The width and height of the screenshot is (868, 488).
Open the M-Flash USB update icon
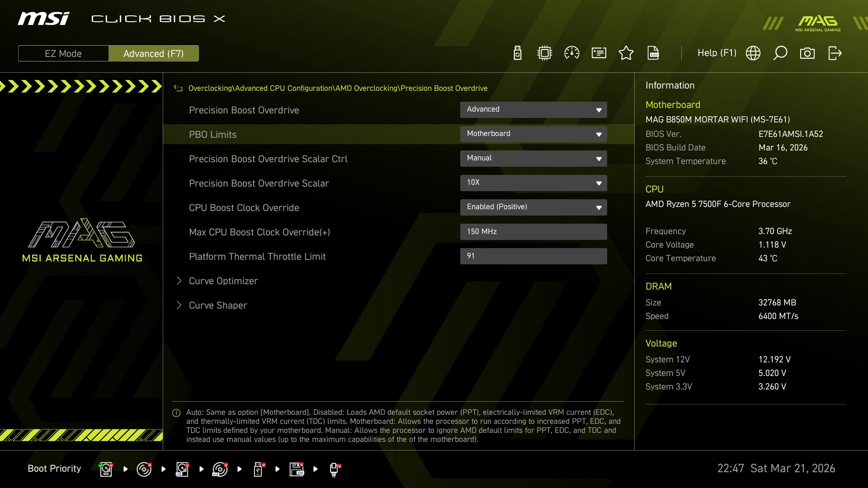pos(518,53)
